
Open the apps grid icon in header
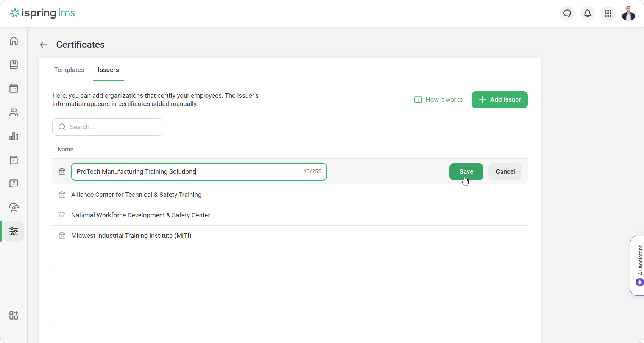pyautogui.click(x=608, y=13)
